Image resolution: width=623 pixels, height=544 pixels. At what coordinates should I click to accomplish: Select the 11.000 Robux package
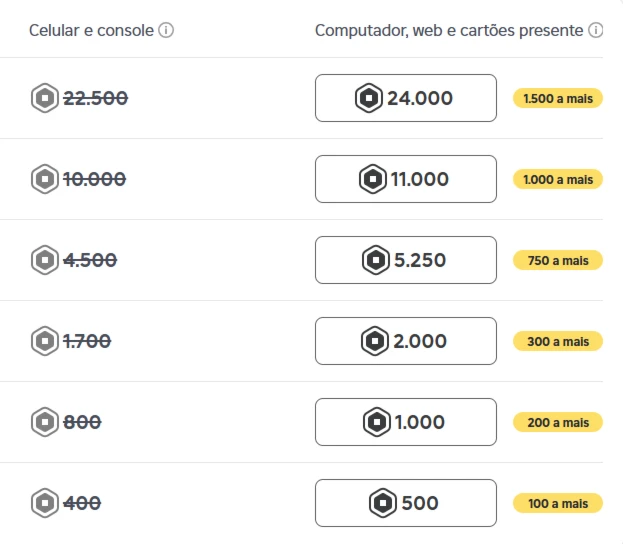406,179
